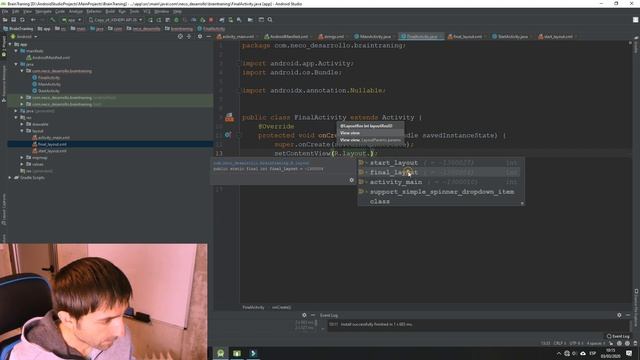Viewport: 640px width, 360px height.
Task: Expand the mipmap folder arrow
Action: coord(22,158)
